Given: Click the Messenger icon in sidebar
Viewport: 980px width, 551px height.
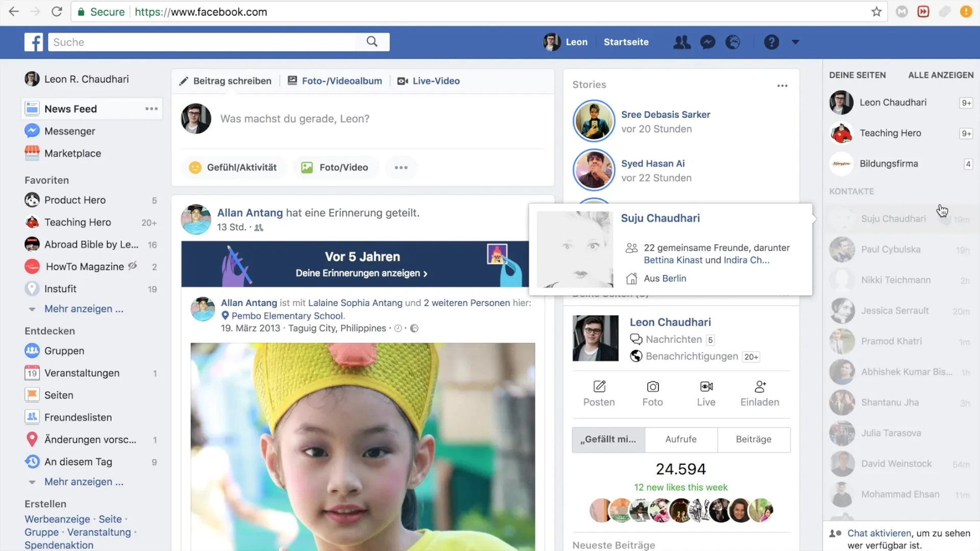Looking at the screenshot, I should tap(32, 131).
